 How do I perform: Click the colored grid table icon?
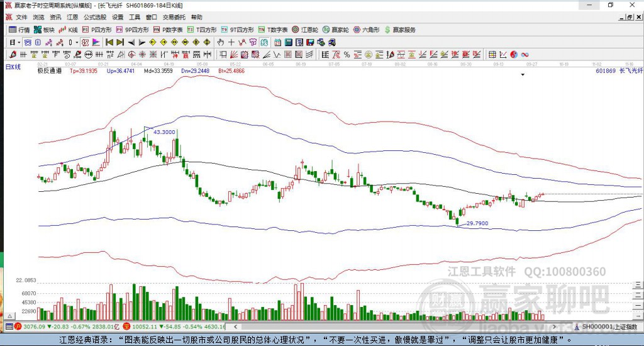tap(492, 55)
